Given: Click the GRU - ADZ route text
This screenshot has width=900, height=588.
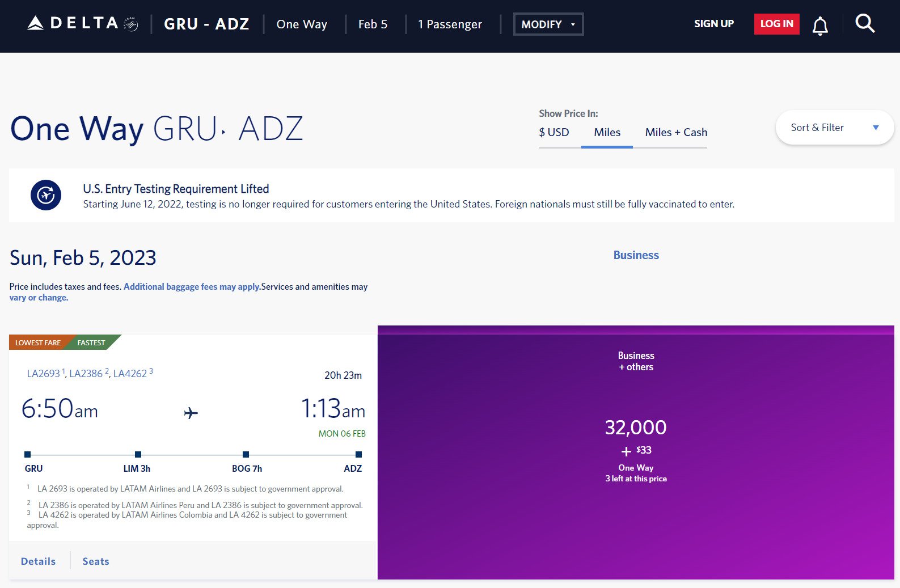Looking at the screenshot, I should pyautogui.click(x=206, y=24).
